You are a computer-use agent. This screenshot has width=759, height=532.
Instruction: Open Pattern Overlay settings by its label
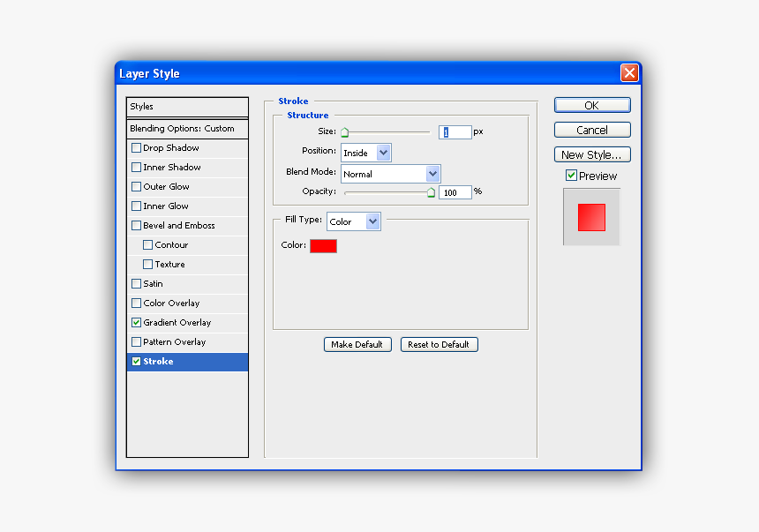coord(174,341)
